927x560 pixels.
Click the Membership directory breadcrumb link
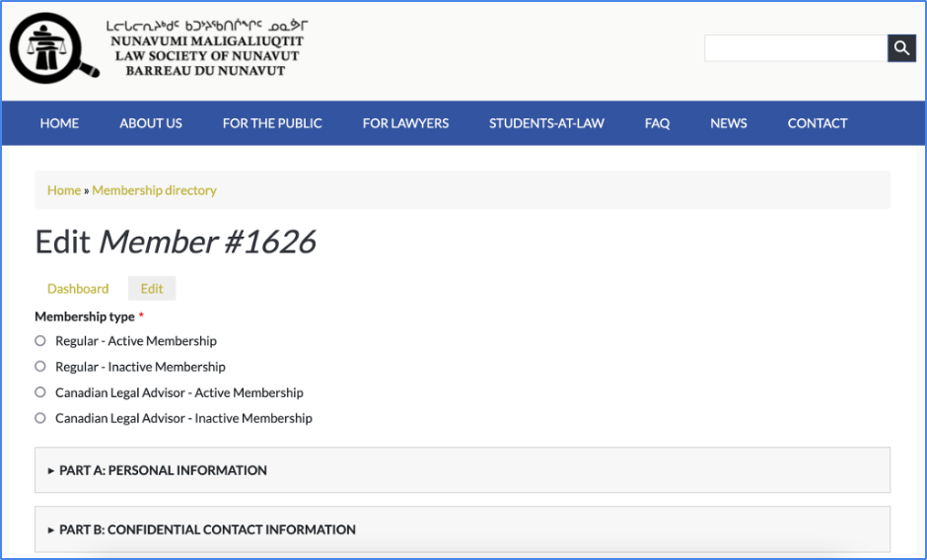[154, 190]
